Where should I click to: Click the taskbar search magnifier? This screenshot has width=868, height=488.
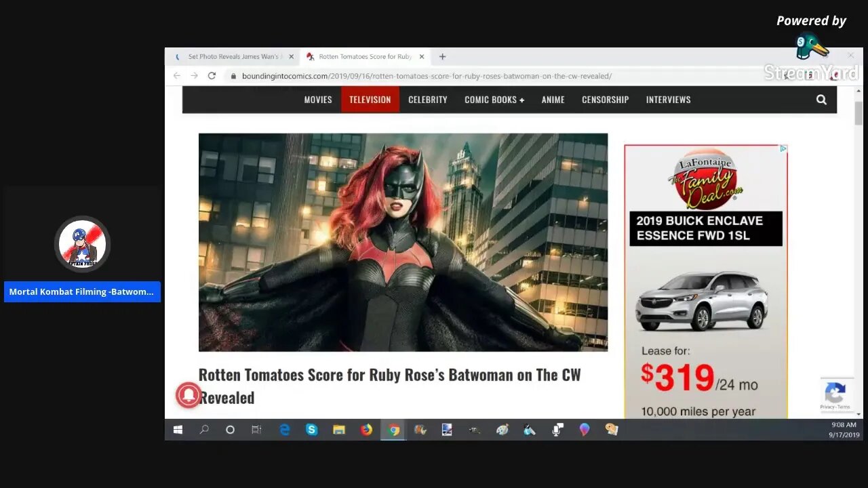click(x=204, y=430)
